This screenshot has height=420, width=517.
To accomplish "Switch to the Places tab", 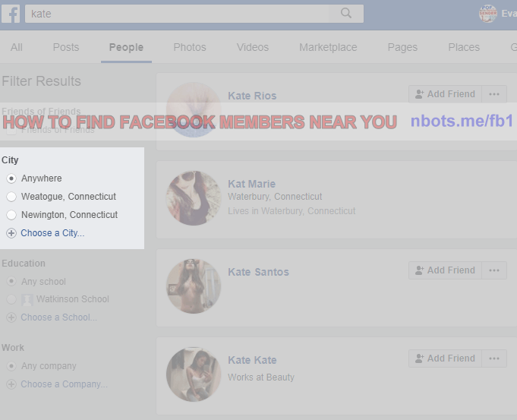I will pyautogui.click(x=464, y=47).
